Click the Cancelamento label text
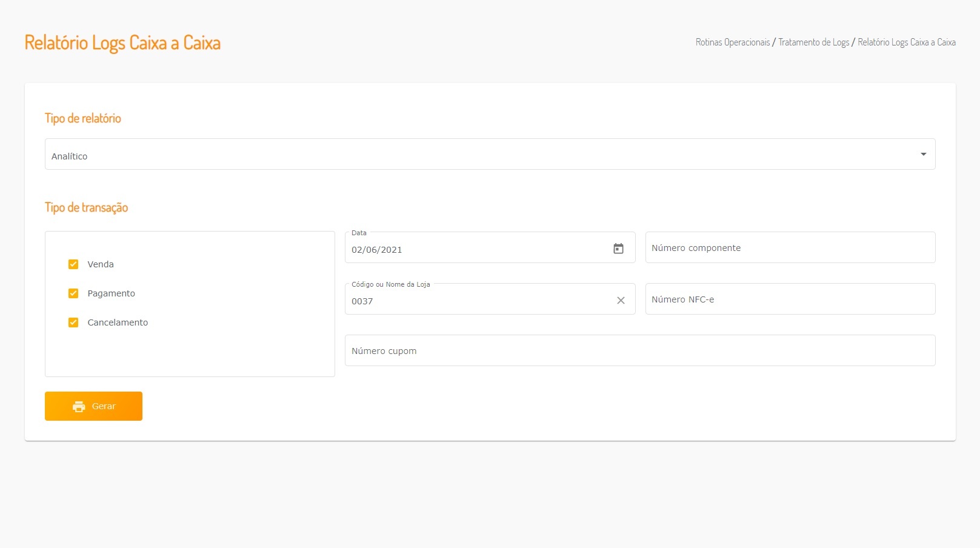The width and height of the screenshot is (980, 548). click(118, 322)
